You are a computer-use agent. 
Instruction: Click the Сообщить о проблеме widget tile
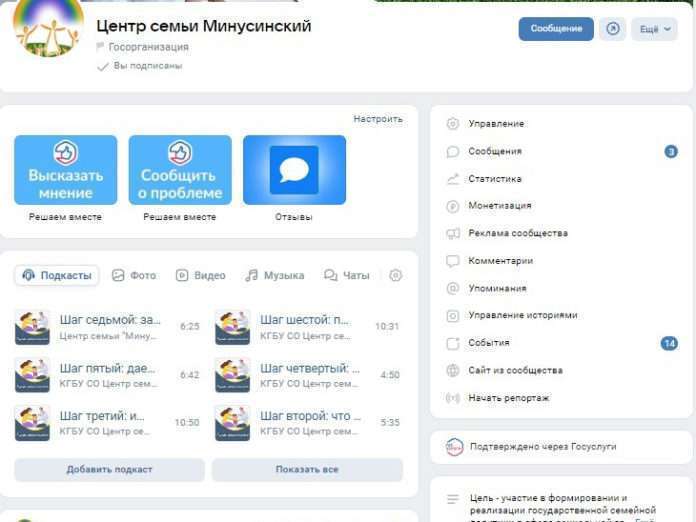[x=180, y=170]
